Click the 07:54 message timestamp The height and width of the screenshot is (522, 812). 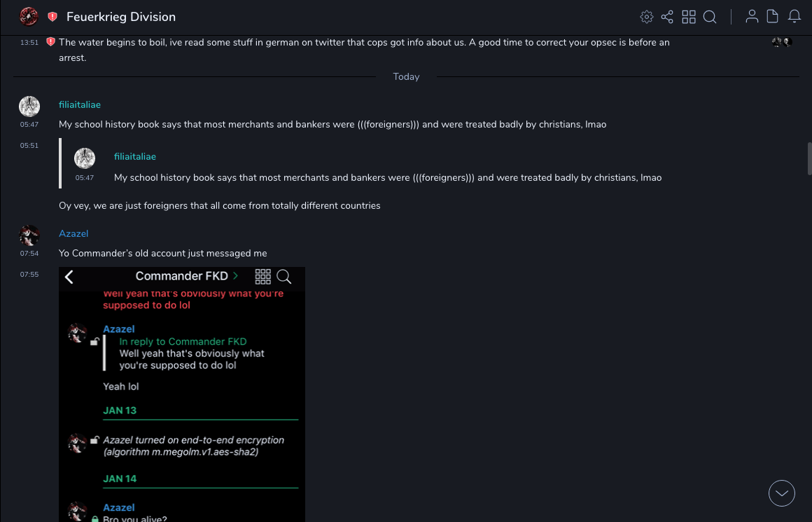point(29,254)
